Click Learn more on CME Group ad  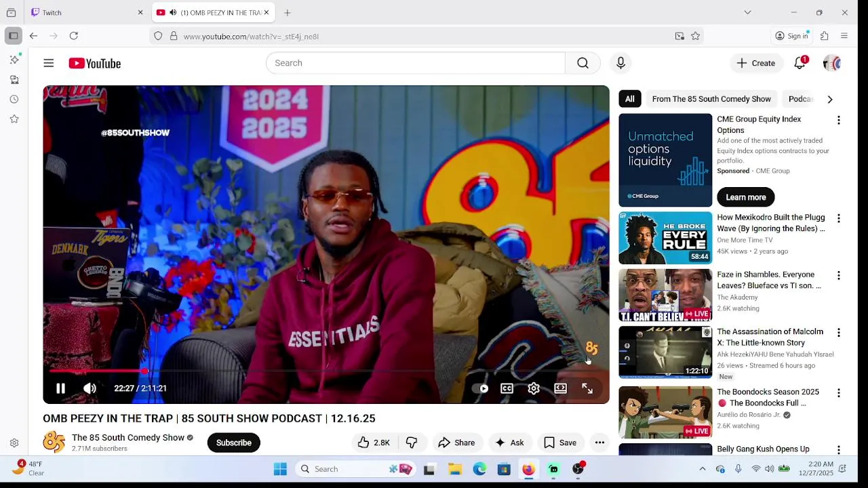click(746, 197)
